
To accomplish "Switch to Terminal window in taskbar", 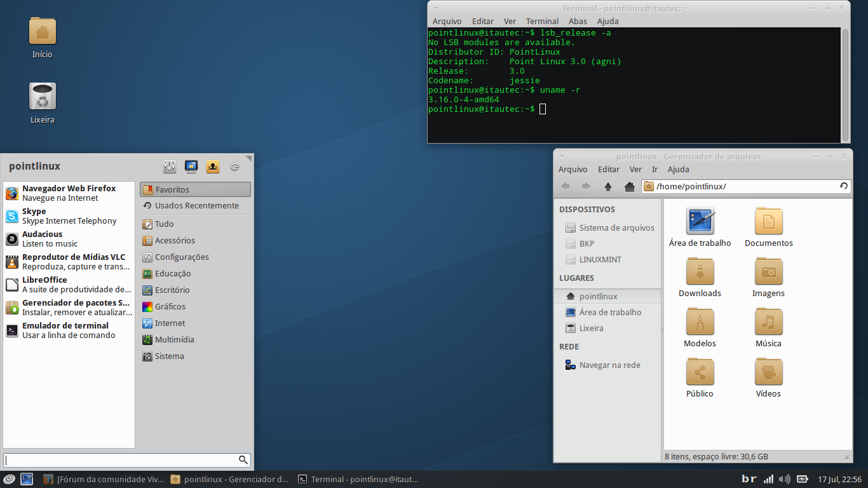I will click(358, 479).
